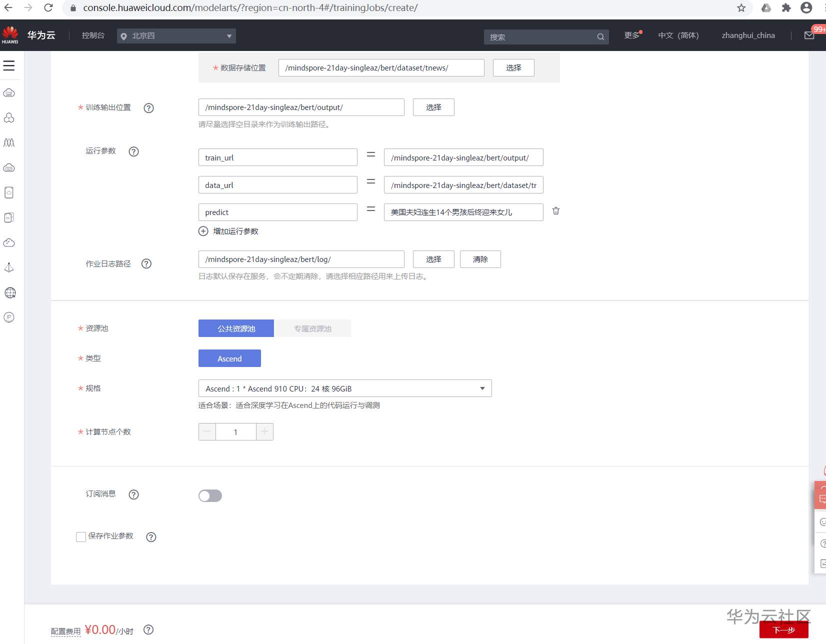Open the 北京四 region dropdown

(x=176, y=36)
